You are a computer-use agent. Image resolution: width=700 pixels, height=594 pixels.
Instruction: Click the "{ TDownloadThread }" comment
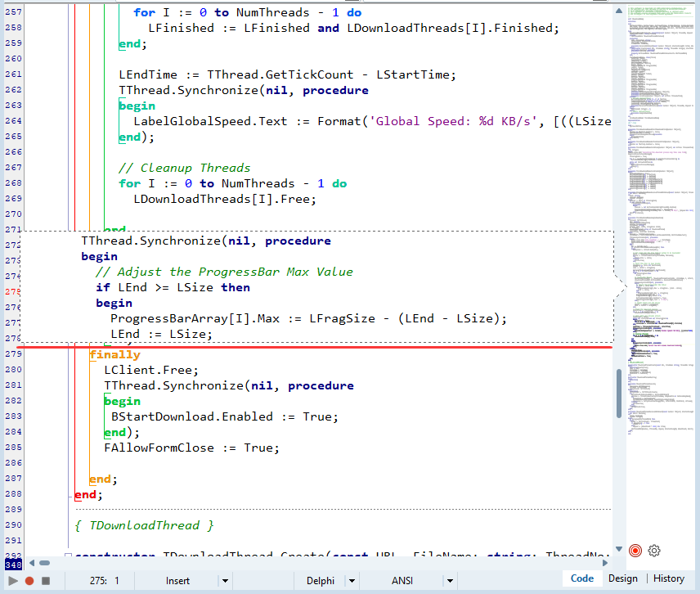pyautogui.click(x=144, y=525)
